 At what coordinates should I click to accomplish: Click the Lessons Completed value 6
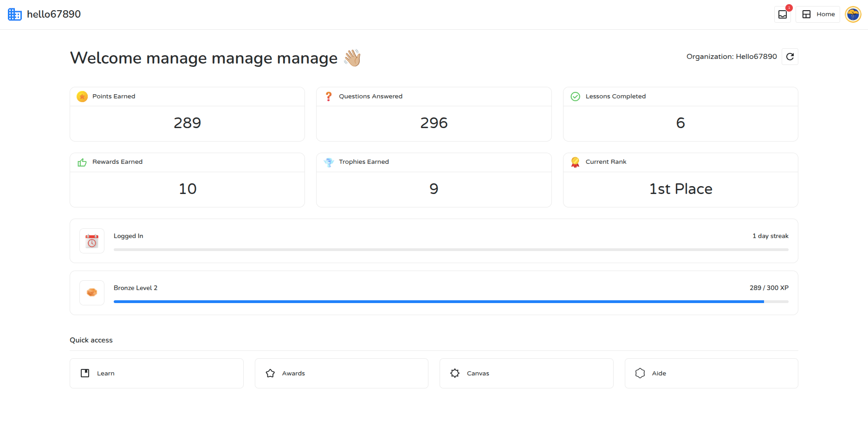click(680, 123)
